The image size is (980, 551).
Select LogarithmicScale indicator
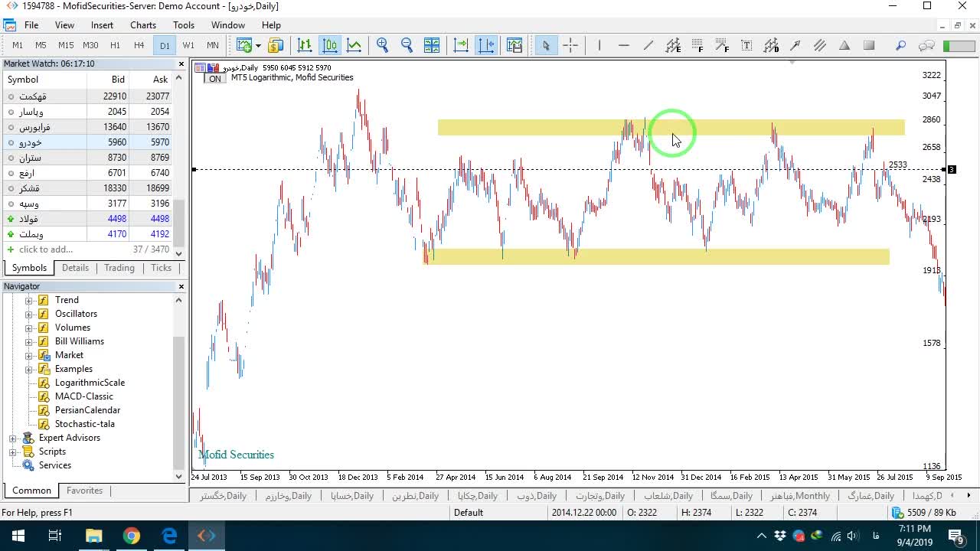pyautogui.click(x=90, y=383)
